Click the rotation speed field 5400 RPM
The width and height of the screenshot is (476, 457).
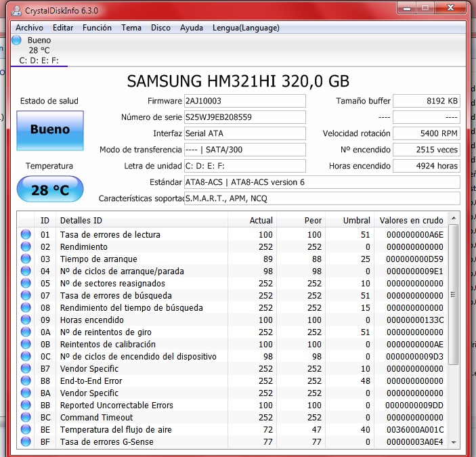(x=427, y=133)
